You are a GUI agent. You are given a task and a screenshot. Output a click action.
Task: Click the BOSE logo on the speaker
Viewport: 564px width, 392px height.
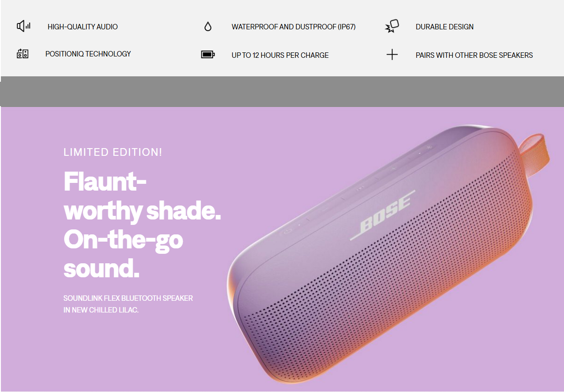382,215
